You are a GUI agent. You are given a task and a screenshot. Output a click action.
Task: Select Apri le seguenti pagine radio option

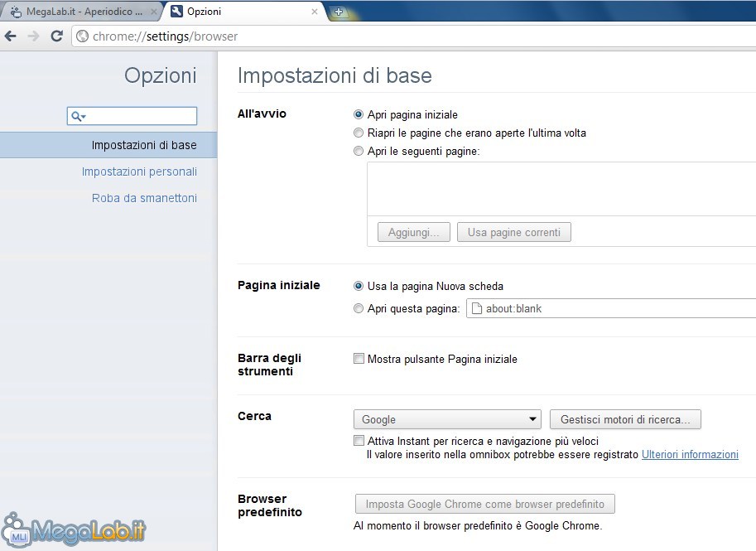point(359,151)
